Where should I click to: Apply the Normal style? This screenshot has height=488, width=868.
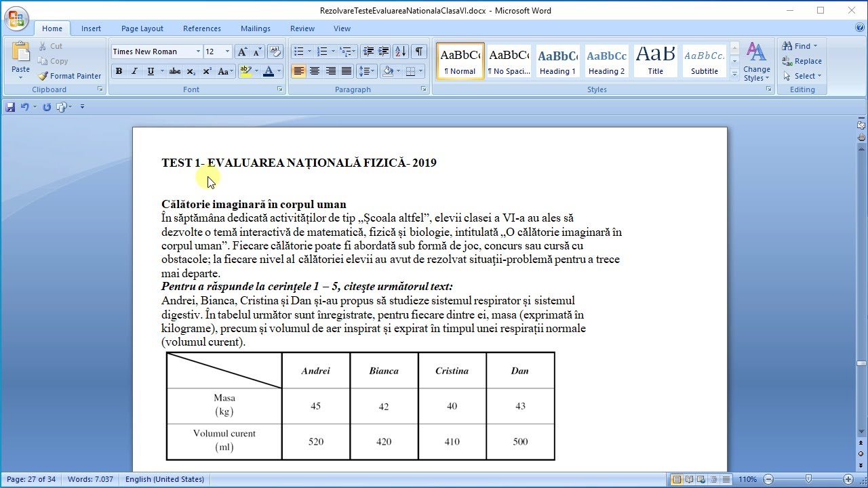[x=460, y=61]
